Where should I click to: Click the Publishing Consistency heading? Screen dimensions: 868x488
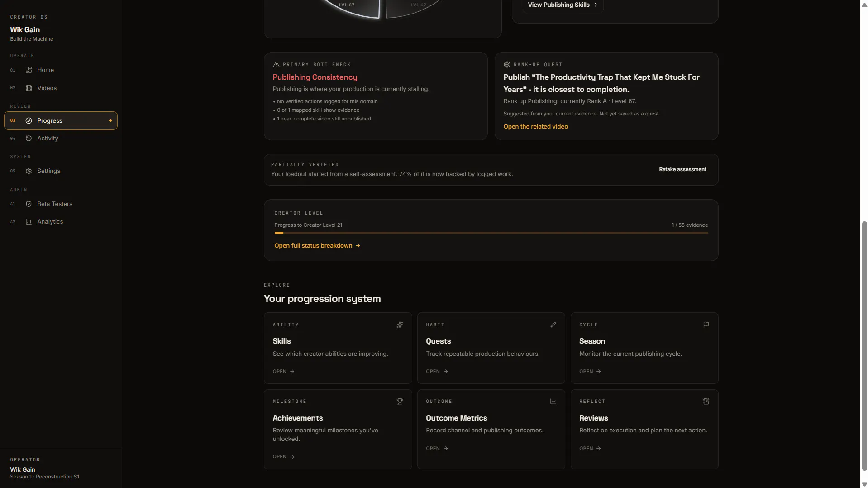pyautogui.click(x=315, y=77)
